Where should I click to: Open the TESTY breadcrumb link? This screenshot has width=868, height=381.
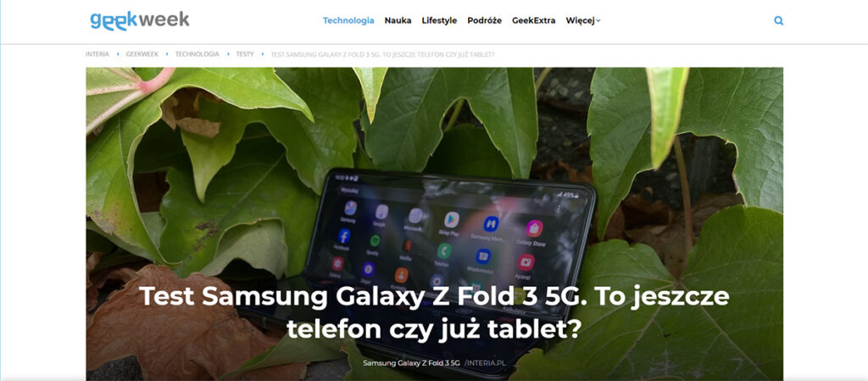click(x=245, y=54)
